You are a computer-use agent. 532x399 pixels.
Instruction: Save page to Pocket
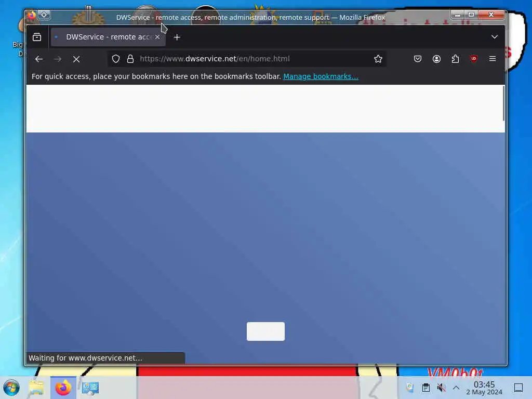point(418,59)
